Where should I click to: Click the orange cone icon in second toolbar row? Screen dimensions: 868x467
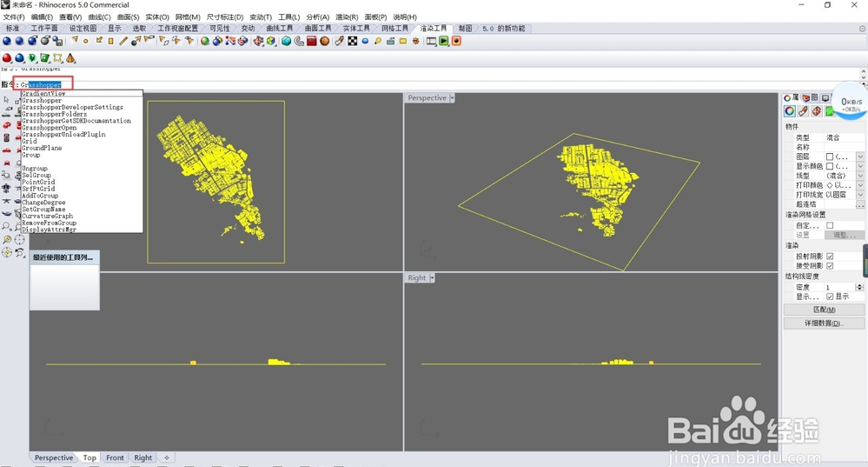(70, 58)
